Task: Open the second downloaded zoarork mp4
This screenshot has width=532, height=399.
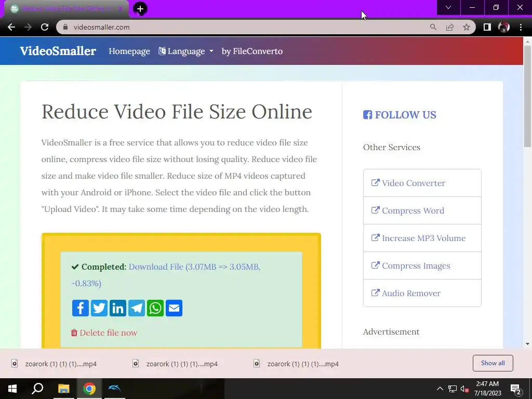Action: coord(176,364)
